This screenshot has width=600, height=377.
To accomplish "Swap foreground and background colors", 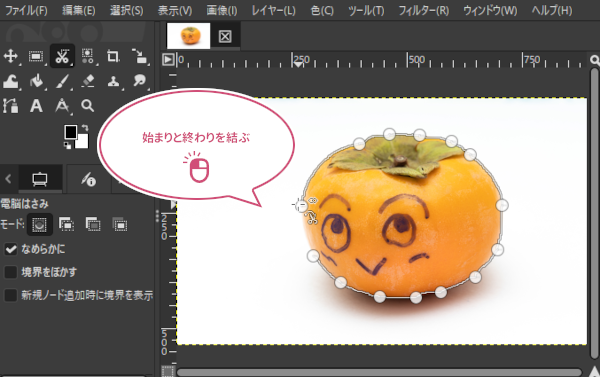I will click(x=85, y=128).
